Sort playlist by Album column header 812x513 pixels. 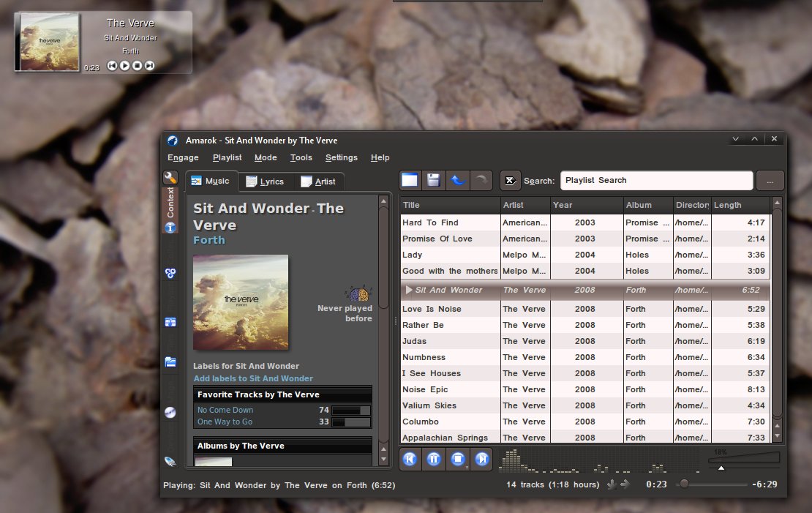pyautogui.click(x=648, y=205)
